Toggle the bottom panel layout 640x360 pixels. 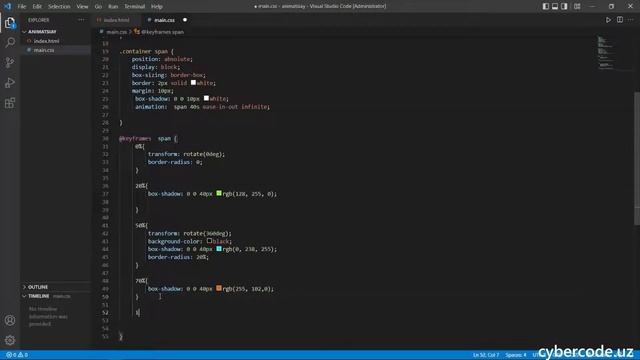pyautogui.click(x=555, y=6)
